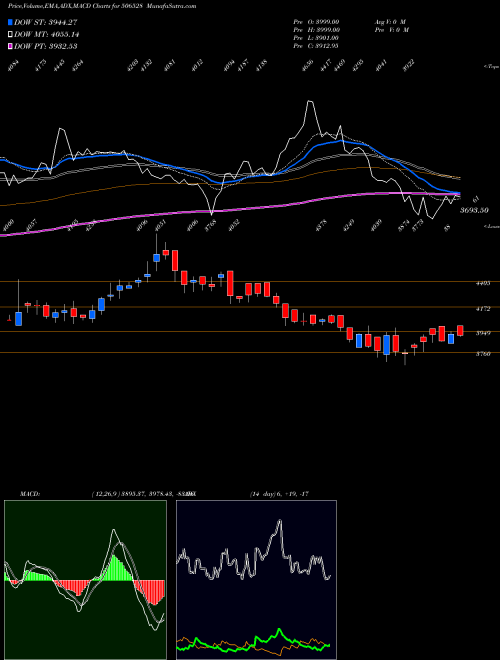The image size is (500, 660).
Task: Click the ADX '(14 day) 6, +19, -17' text
Action: (x=280, y=493)
